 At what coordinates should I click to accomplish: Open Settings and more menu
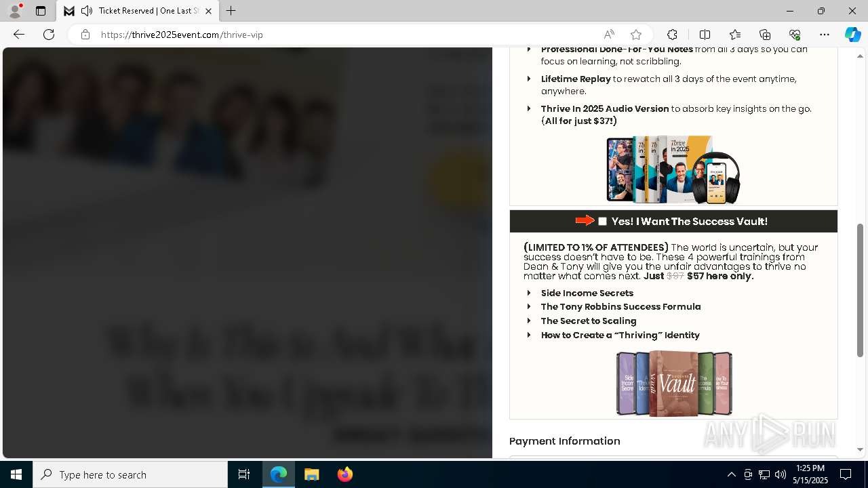point(825,35)
